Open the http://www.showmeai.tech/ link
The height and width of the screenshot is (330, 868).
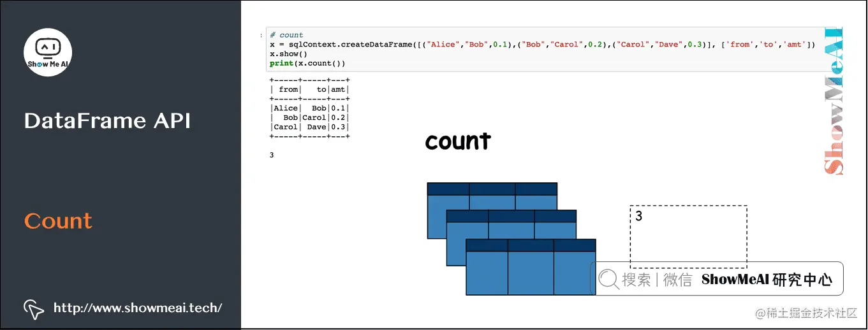click(x=138, y=308)
